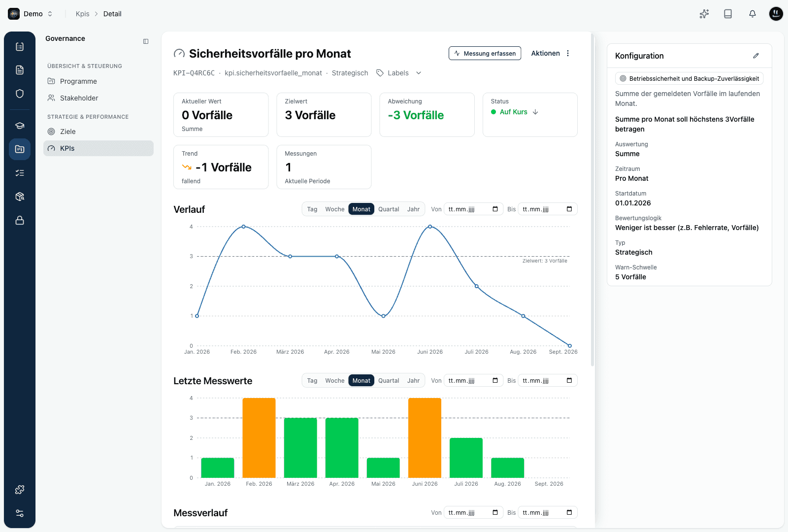
Task: Open the Aktionen three-dot menu
Action: (568, 53)
